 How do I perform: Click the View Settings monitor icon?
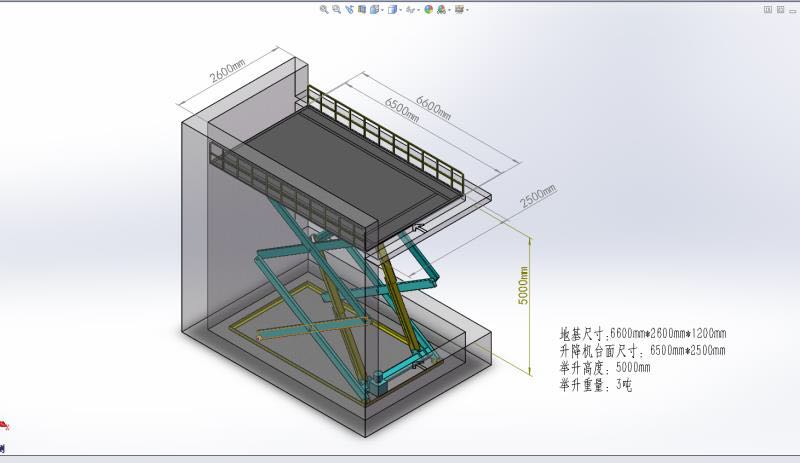pos(458,9)
